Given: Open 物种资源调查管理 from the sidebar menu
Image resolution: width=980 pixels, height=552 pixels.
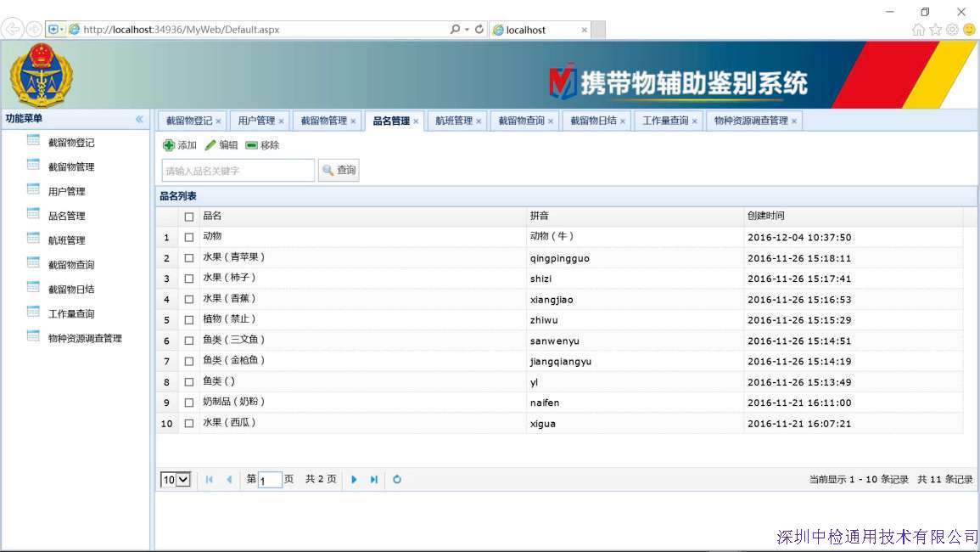Looking at the screenshot, I should point(85,339).
